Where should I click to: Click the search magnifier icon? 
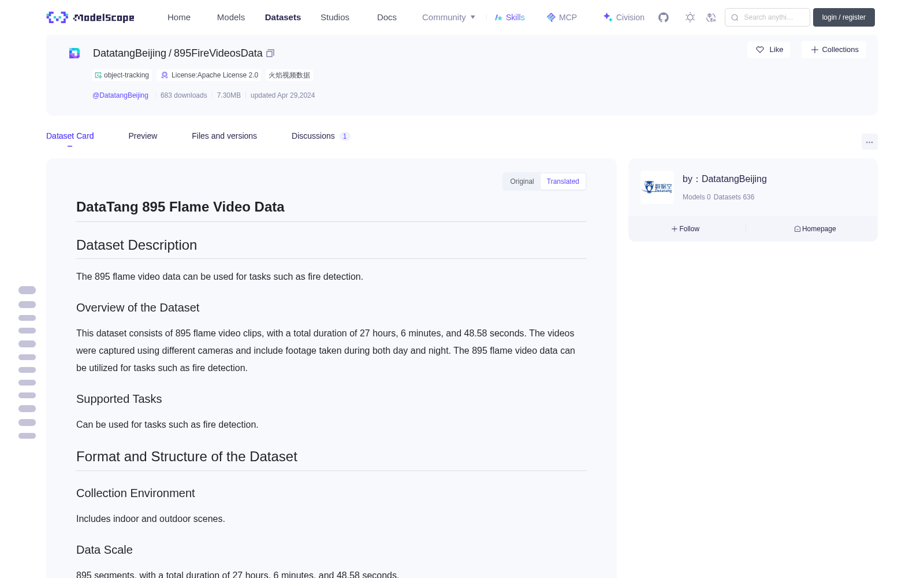tap(735, 17)
